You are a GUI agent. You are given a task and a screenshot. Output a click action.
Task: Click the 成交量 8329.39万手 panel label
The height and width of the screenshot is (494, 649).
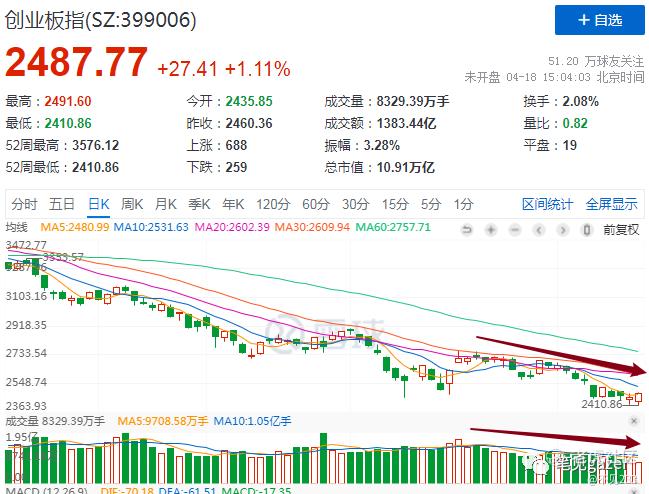55,421
